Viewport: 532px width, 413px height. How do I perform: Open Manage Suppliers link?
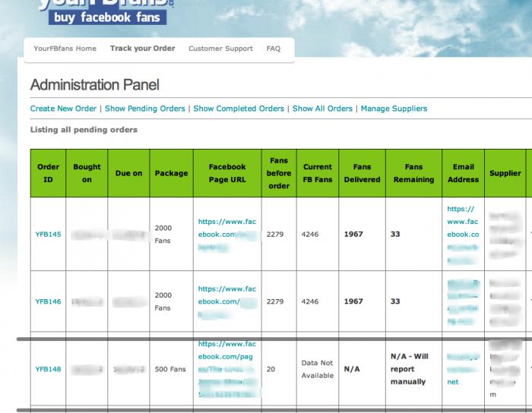click(394, 109)
